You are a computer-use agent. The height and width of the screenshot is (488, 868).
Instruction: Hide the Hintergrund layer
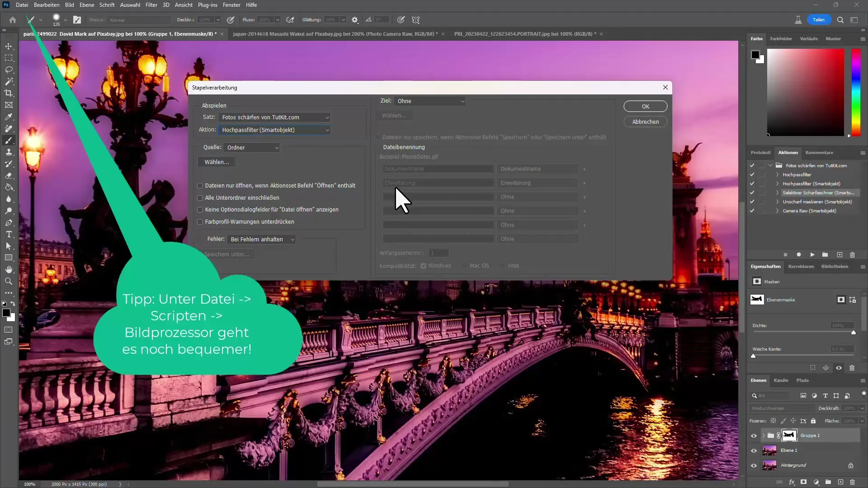tap(754, 465)
